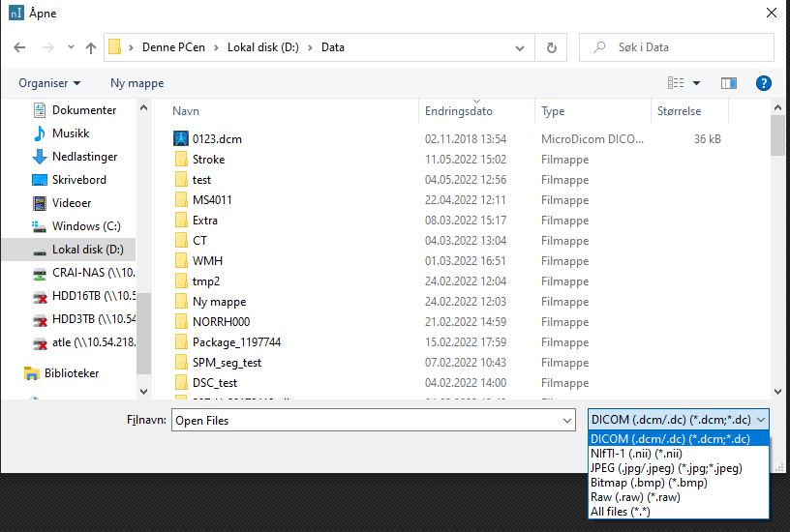
Task: Choose All files (*.*) option
Action: 622,511
